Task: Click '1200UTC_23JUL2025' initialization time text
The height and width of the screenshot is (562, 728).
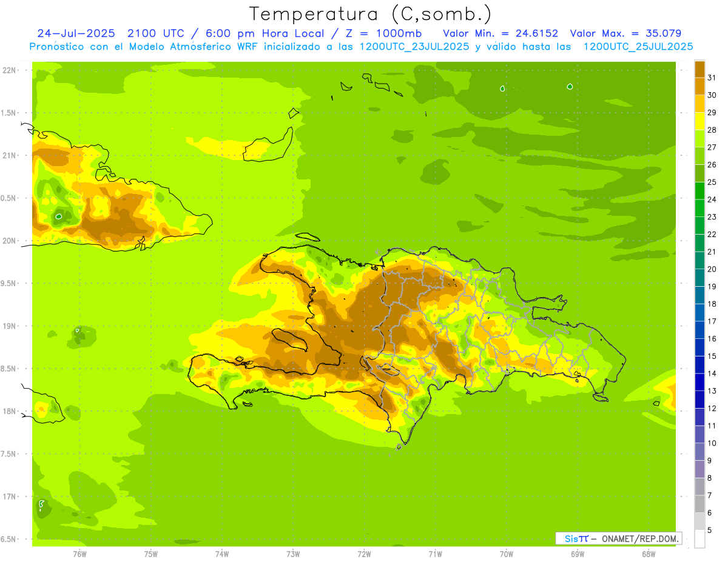Action: click(x=414, y=47)
